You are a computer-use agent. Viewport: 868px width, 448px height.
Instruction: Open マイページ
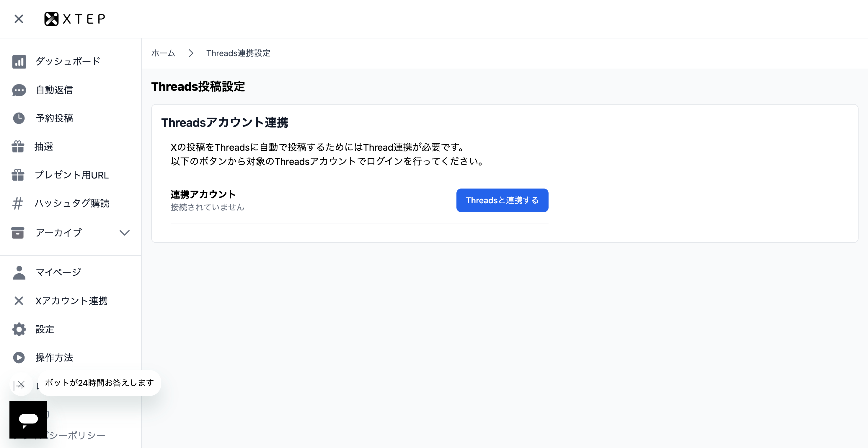58,272
